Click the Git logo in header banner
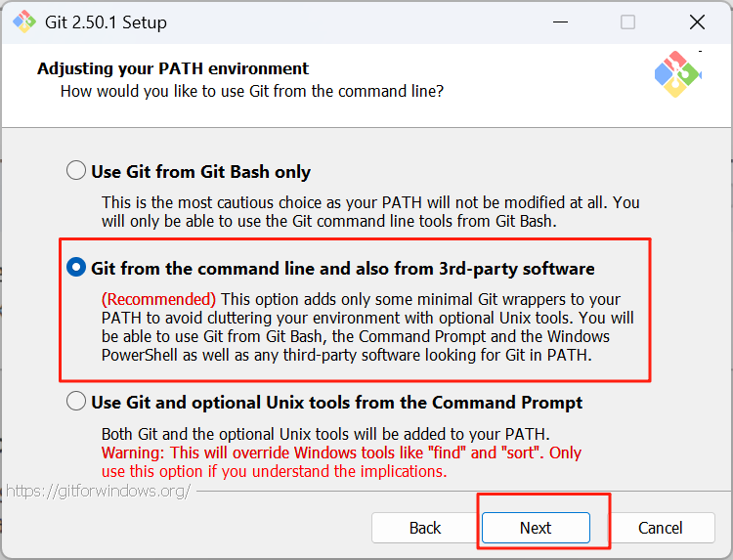733x560 pixels. (x=677, y=74)
